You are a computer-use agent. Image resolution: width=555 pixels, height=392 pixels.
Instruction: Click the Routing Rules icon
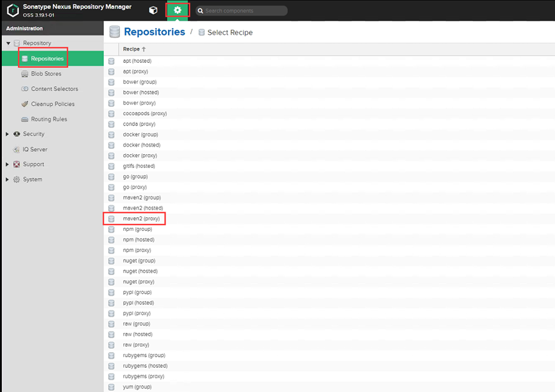25,119
